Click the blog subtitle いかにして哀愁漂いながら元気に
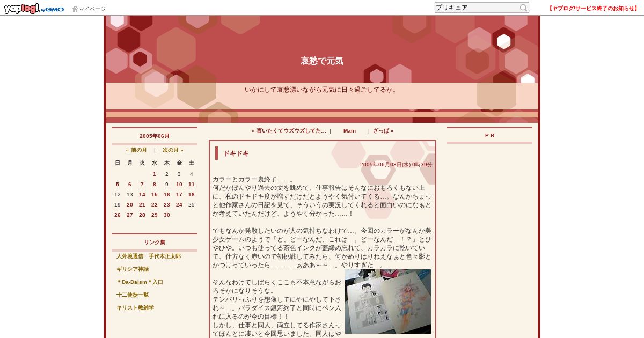 tap(322, 90)
